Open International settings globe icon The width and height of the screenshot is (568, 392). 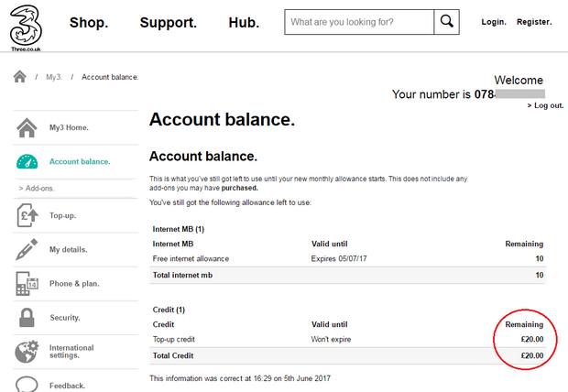pos(27,352)
